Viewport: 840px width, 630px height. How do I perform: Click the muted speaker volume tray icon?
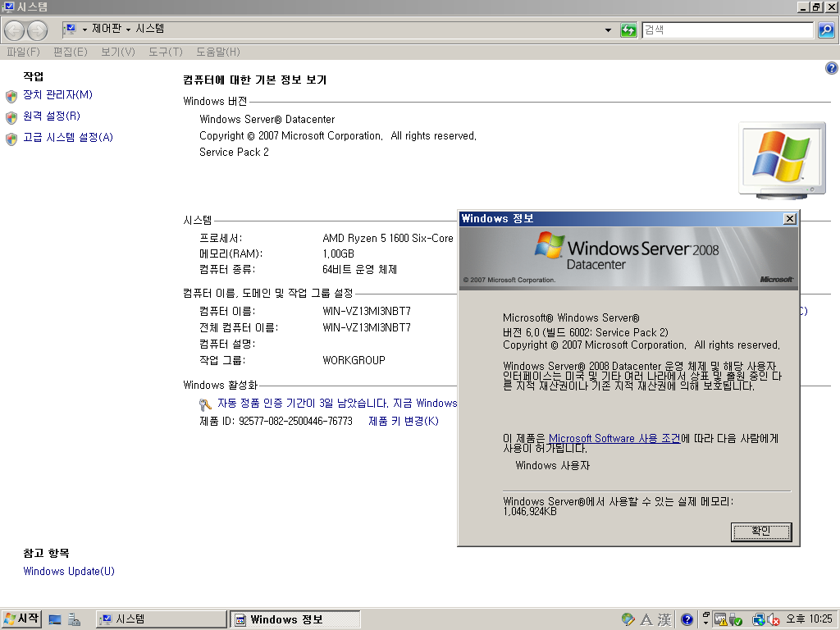coord(773,620)
